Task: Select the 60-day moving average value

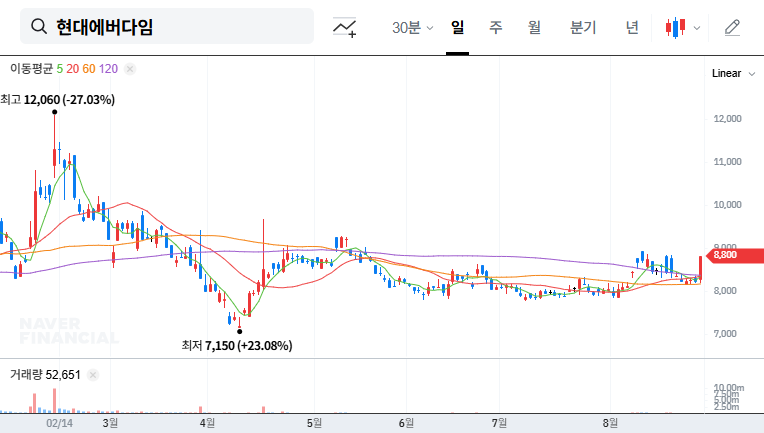Action: pos(89,69)
